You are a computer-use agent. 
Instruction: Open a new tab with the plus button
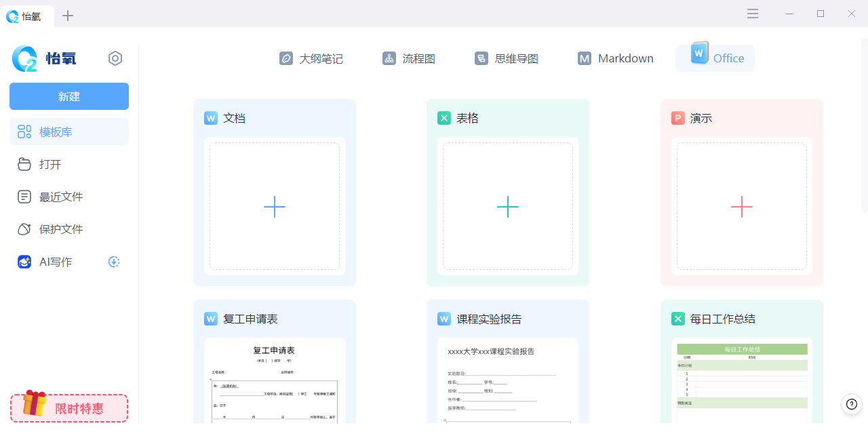(68, 15)
